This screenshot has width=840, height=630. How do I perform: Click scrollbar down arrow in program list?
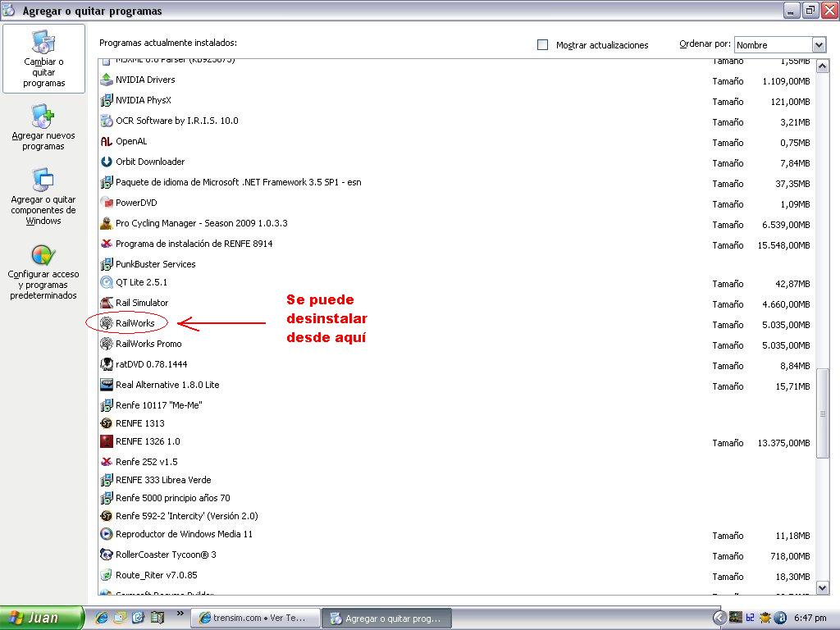(823, 588)
